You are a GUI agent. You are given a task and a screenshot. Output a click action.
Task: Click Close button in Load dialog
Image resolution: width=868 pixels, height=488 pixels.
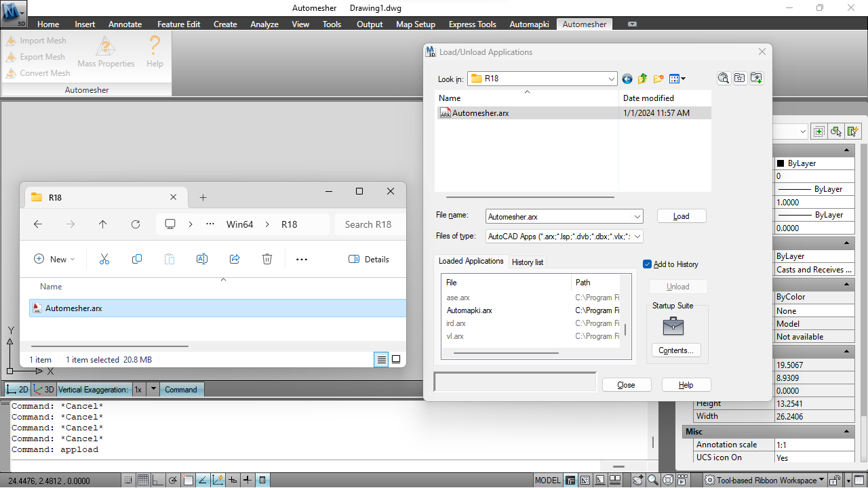(x=627, y=385)
